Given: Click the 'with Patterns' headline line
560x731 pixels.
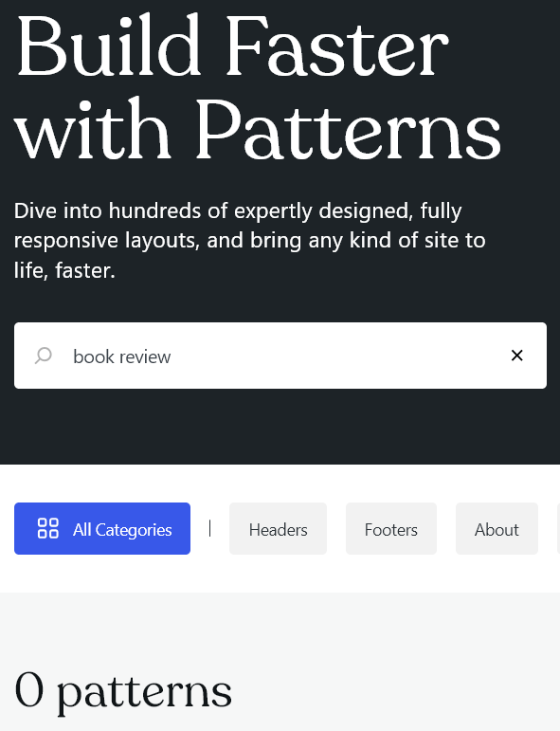Looking at the screenshot, I should click(x=258, y=129).
